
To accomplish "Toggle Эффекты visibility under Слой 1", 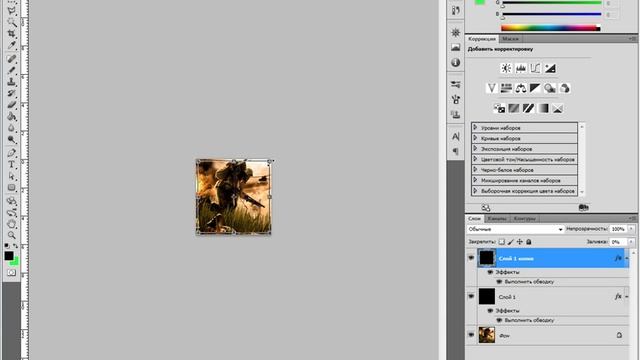I will [490, 311].
